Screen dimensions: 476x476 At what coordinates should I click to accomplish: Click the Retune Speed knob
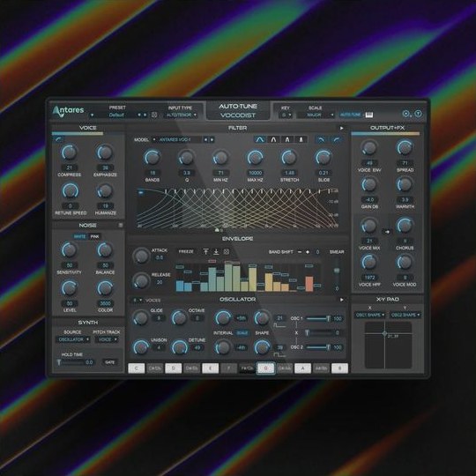[71, 190]
